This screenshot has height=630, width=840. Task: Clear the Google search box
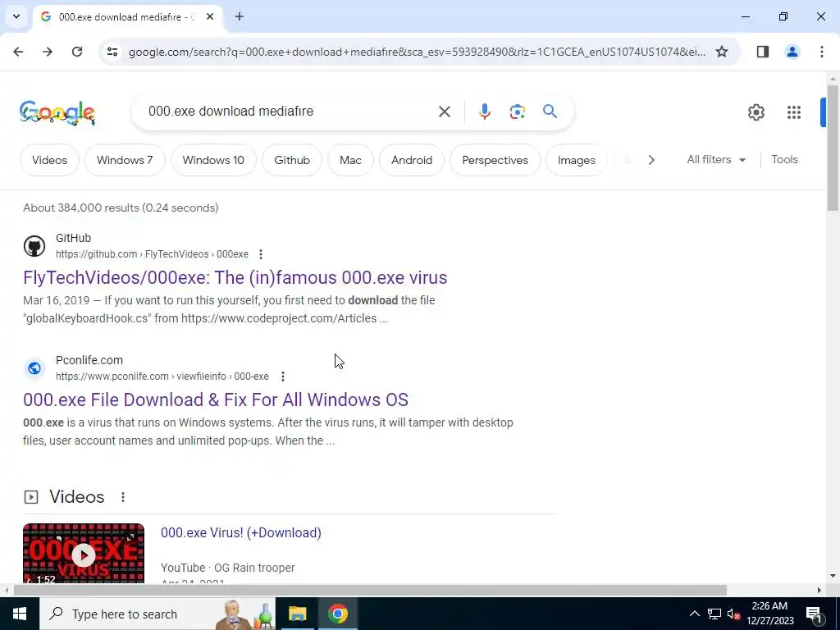tap(444, 112)
